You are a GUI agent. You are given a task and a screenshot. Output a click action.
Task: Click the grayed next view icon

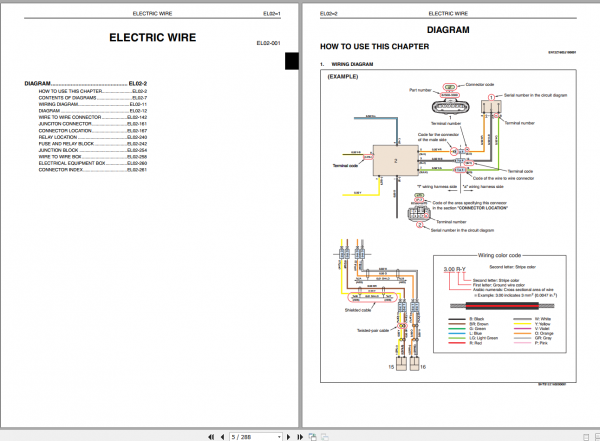(x=325, y=437)
